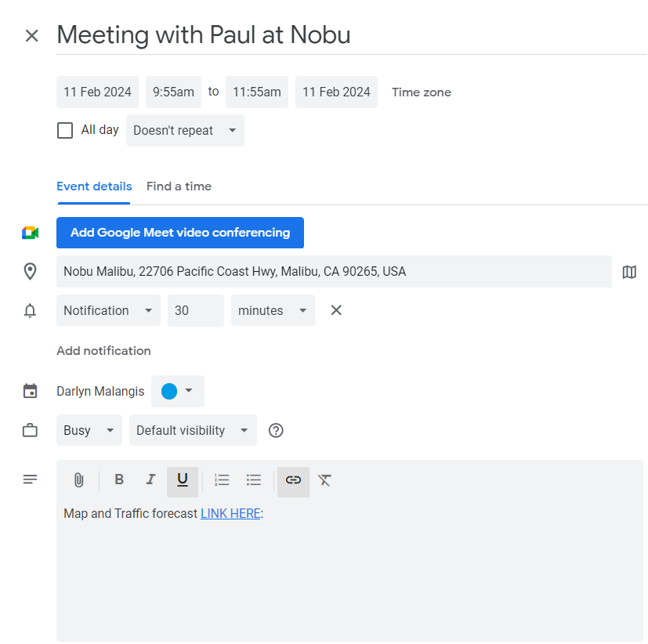
Task: Toggle underline formatting
Action: [183, 480]
